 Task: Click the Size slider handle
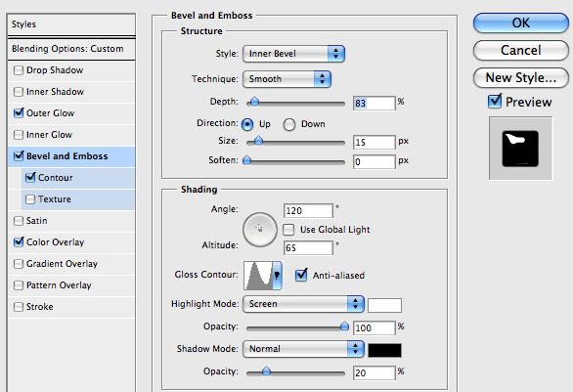[258, 141]
